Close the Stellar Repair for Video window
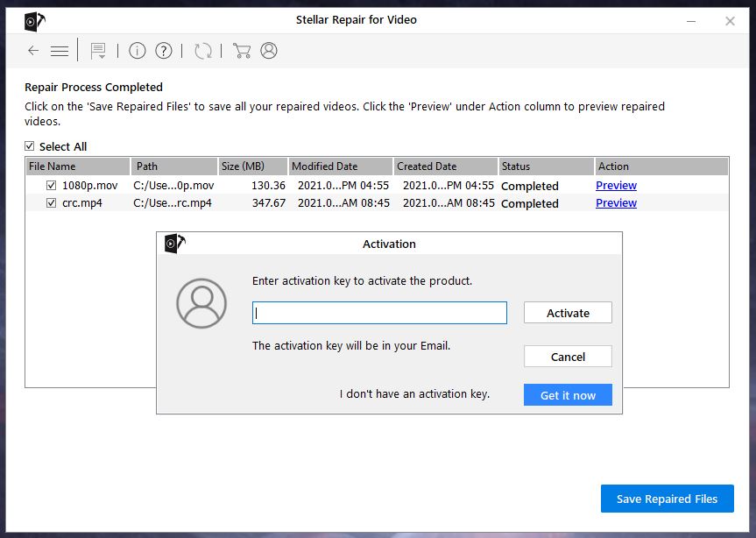Image resolution: width=756 pixels, height=538 pixels. coord(730,21)
